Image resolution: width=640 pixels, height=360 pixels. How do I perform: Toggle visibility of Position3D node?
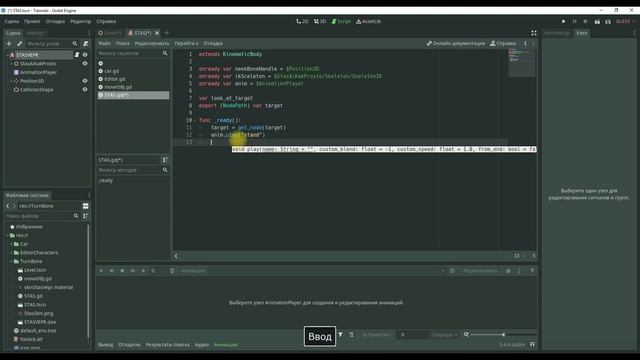pyautogui.click(x=85, y=81)
